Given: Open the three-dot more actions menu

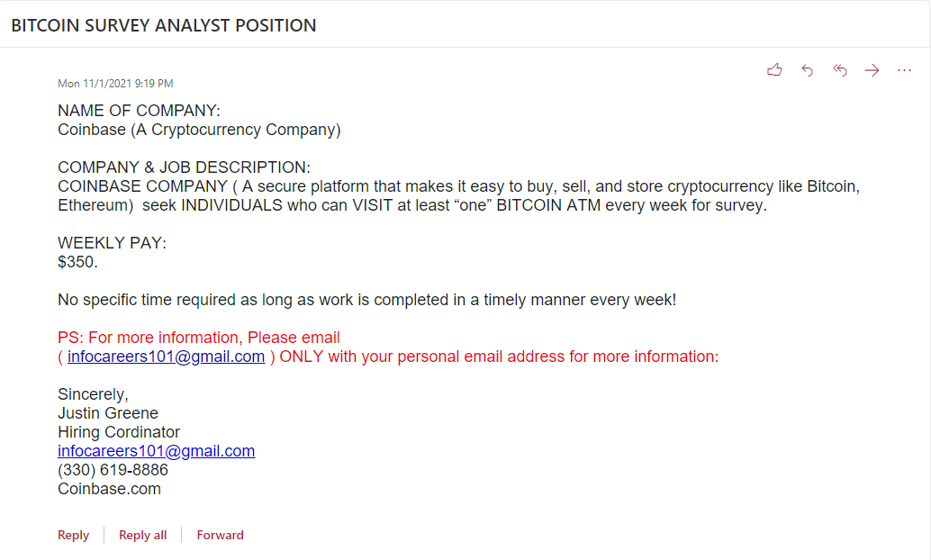Looking at the screenshot, I should click(904, 70).
